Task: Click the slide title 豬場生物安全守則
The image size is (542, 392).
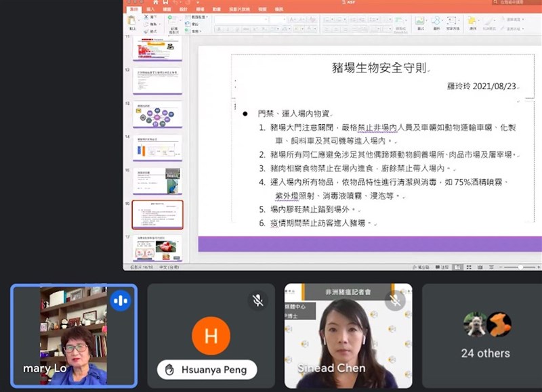Action: pos(379,68)
